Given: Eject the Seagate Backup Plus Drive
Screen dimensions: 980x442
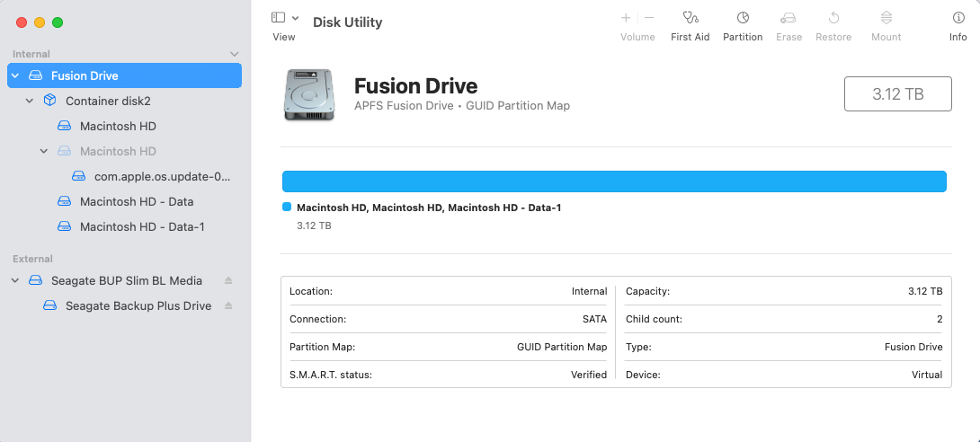Looking at the screenshot, I should point(228,306).
